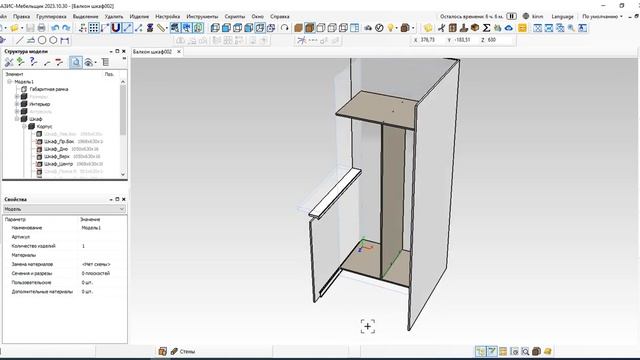Click the magnifier icon in bottom status bar
Image resolution: width=640 pixels, height=360 pixels.
tap(525, 351)
